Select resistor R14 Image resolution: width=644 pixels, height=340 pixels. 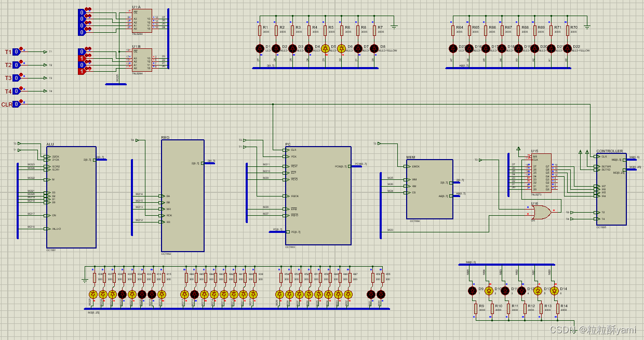(557, 309)
